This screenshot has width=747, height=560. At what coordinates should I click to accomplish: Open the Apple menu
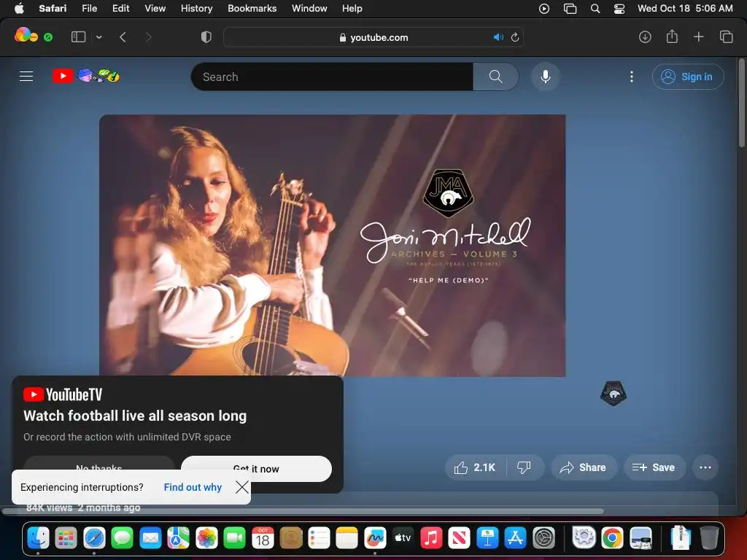[x=19, y=9]
